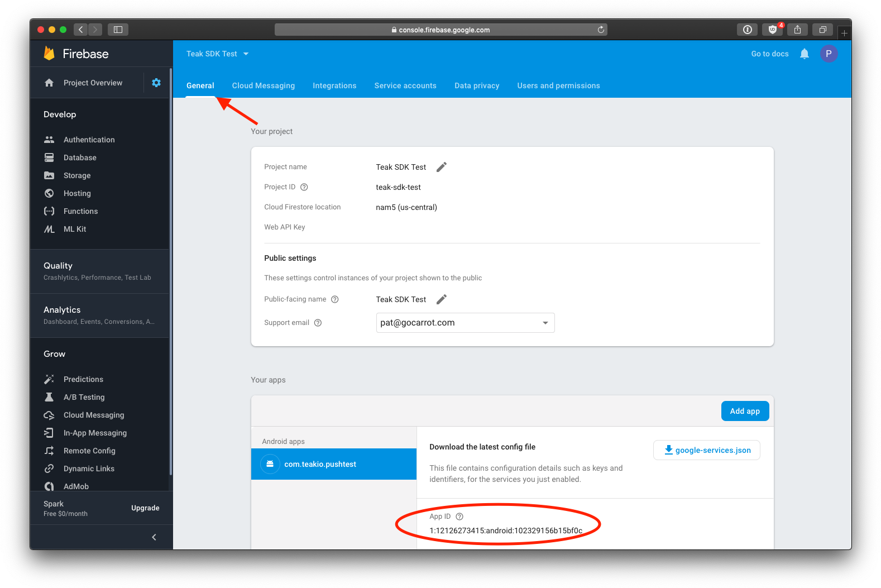Download google-services.json config file
Viewport: 881px width, 588px height.
pyautogui.click(x=707, y=450)
